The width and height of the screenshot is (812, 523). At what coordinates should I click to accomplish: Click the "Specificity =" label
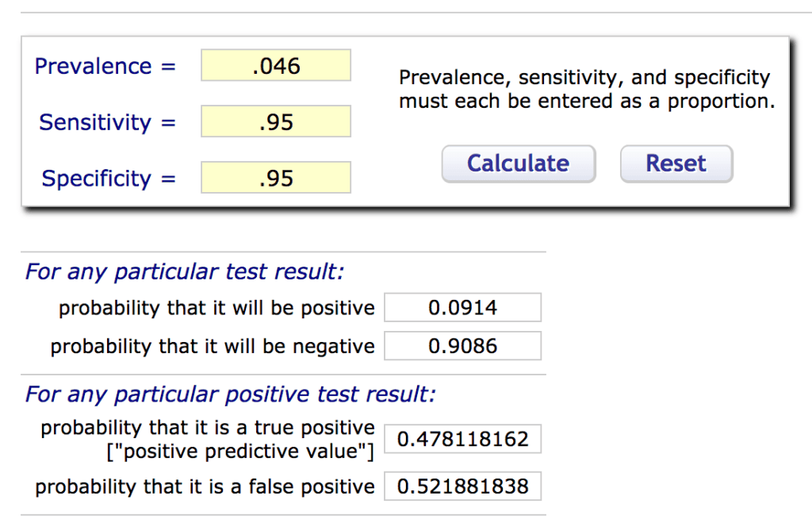(x=108, y=179)
